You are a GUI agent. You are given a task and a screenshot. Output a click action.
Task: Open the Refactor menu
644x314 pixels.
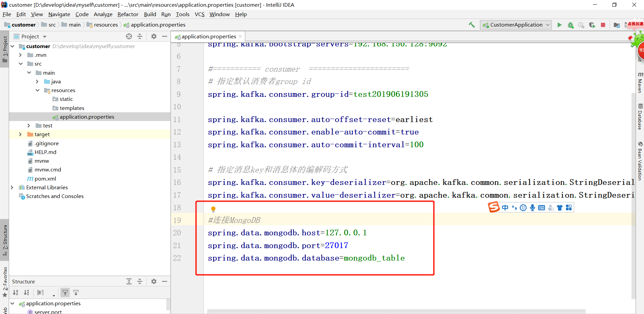128,14
